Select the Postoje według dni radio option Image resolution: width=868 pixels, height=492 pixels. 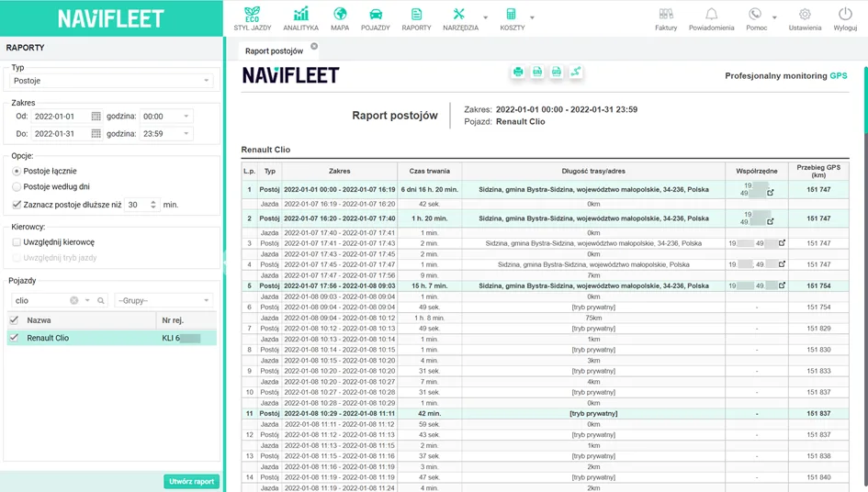(x=17, y=186)
